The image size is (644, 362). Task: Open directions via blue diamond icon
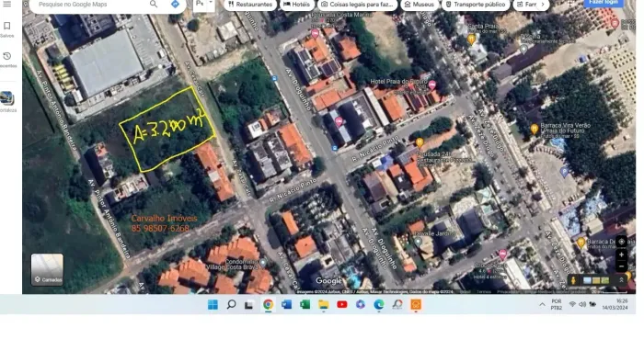coord(175,4)
